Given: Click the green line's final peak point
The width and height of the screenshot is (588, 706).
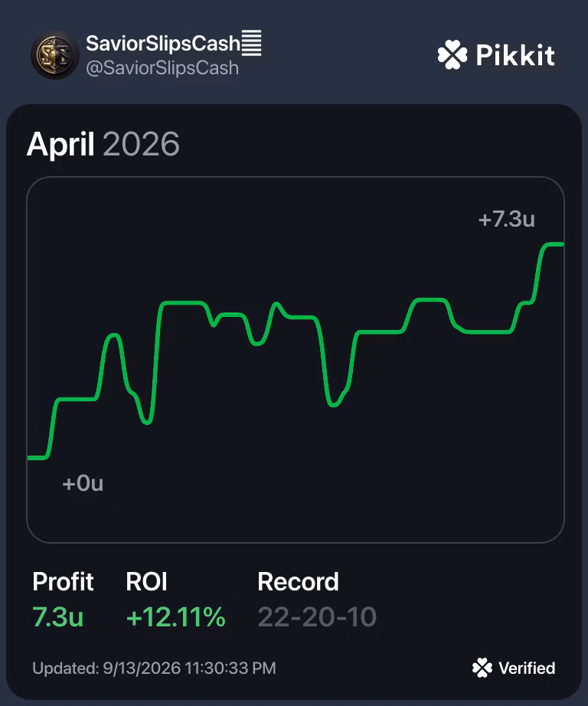Looking at the screenshot, I should [x=553, y=244].
